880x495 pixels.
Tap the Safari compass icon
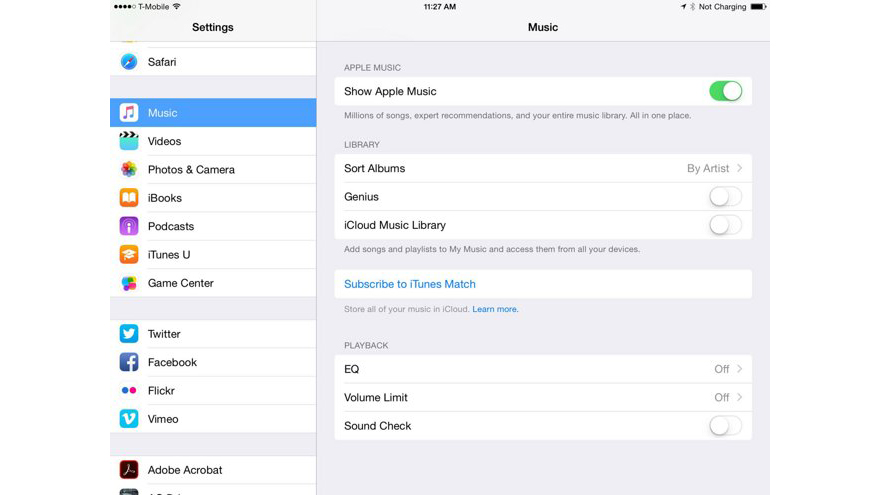click(129, 62)
